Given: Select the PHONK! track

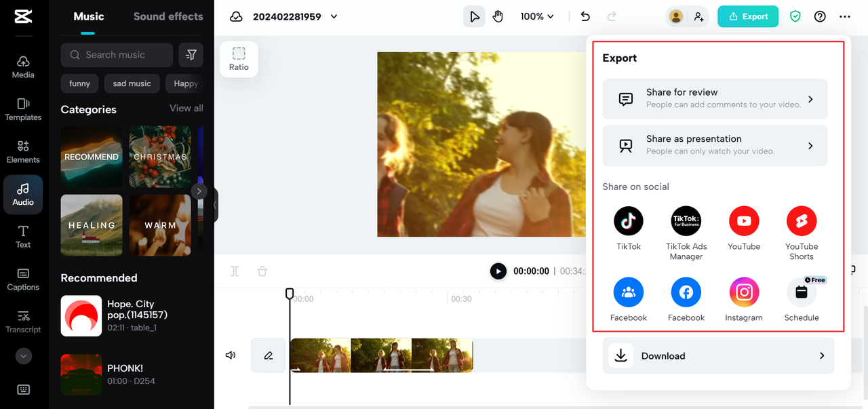Looking at the screenshot, I should [132, 374].
